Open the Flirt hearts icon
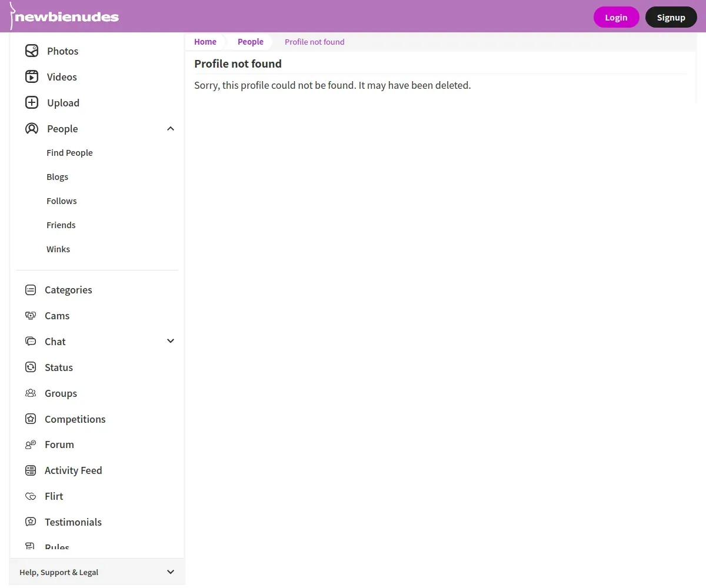 pos(31,496)
